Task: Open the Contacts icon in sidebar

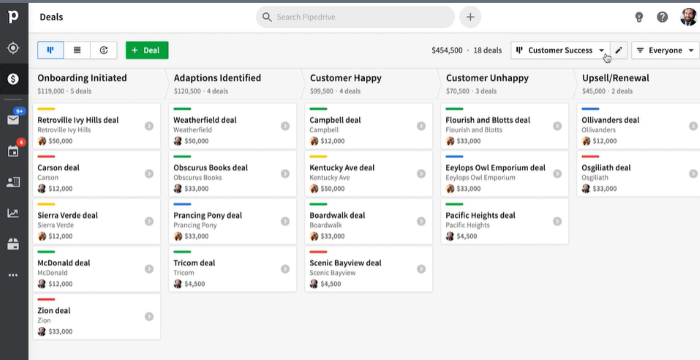Action: [13, 182]
